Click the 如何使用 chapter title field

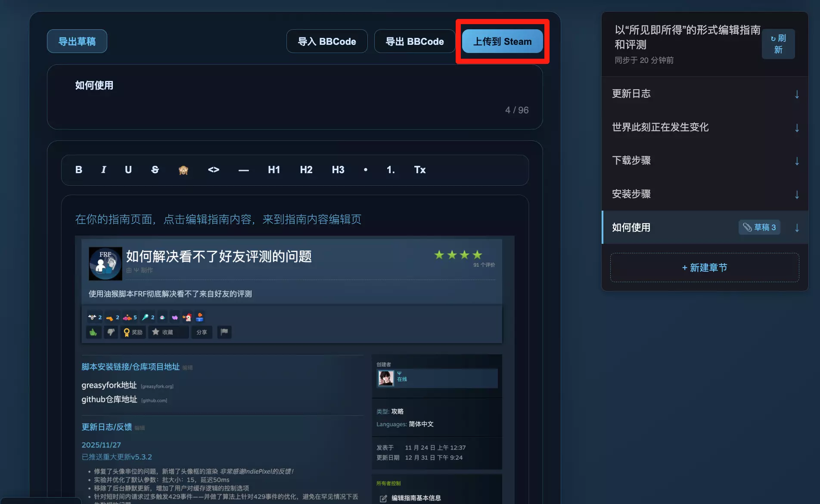(x=295, y=97)
